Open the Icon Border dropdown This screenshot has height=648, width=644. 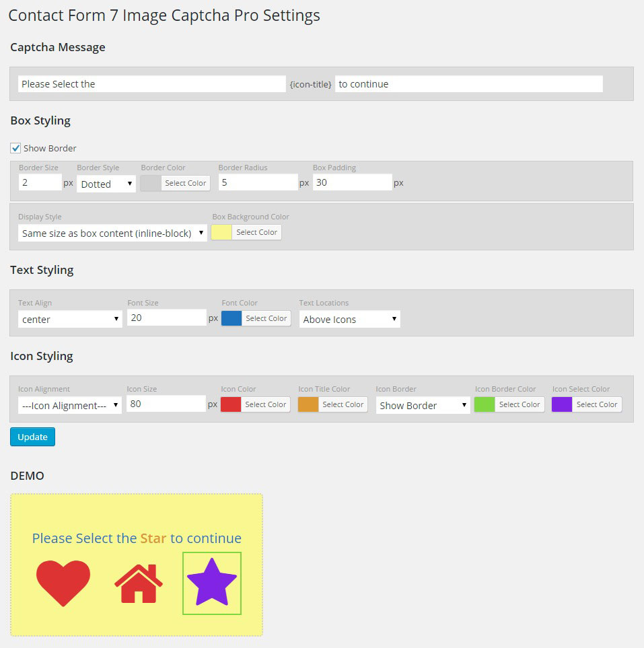423,405
